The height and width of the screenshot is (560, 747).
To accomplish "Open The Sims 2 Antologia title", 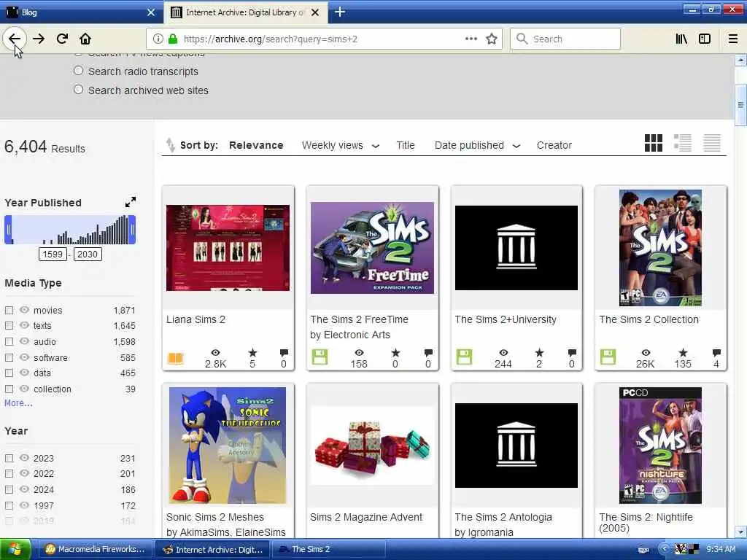I will point(503,517).
